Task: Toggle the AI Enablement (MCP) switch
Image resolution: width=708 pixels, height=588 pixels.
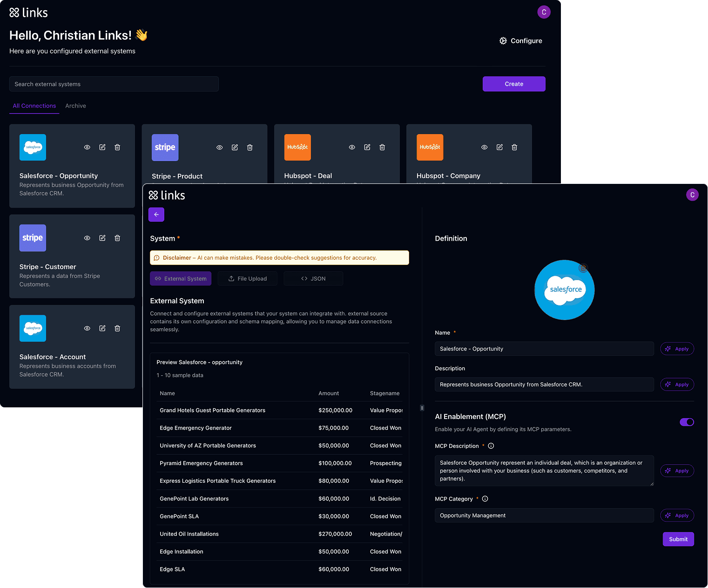Action: [687, 422]
